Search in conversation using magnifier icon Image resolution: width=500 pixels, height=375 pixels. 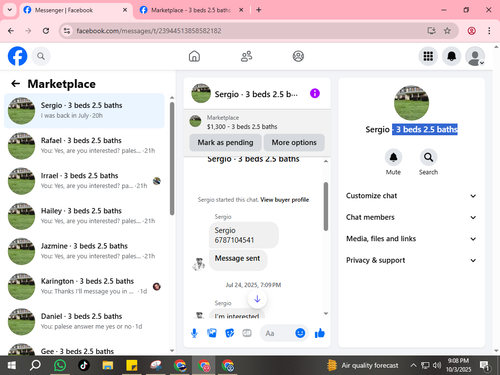tap(428, 157)
